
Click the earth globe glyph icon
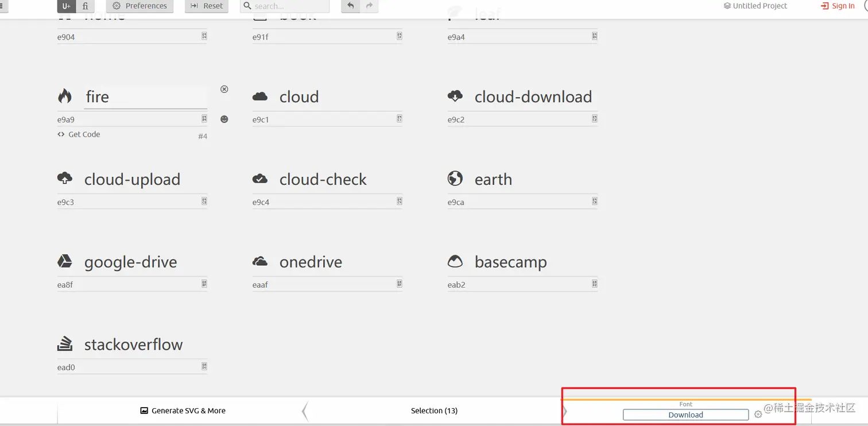(x=455, y=179)
